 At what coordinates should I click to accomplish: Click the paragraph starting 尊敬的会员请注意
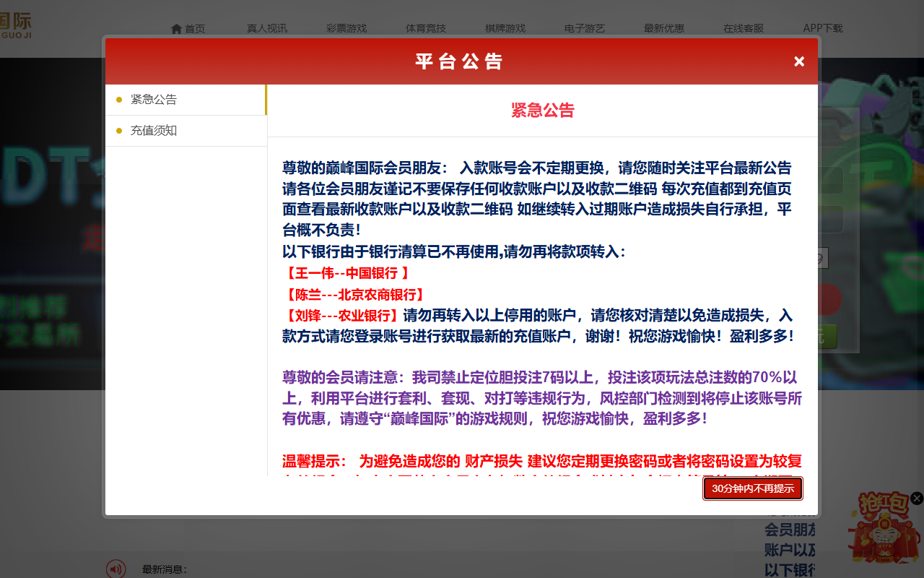[x=542, y=398]
